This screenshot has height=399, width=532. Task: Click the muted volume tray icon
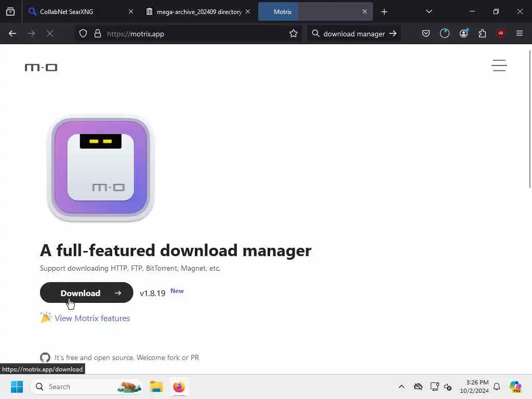(447, 387)
